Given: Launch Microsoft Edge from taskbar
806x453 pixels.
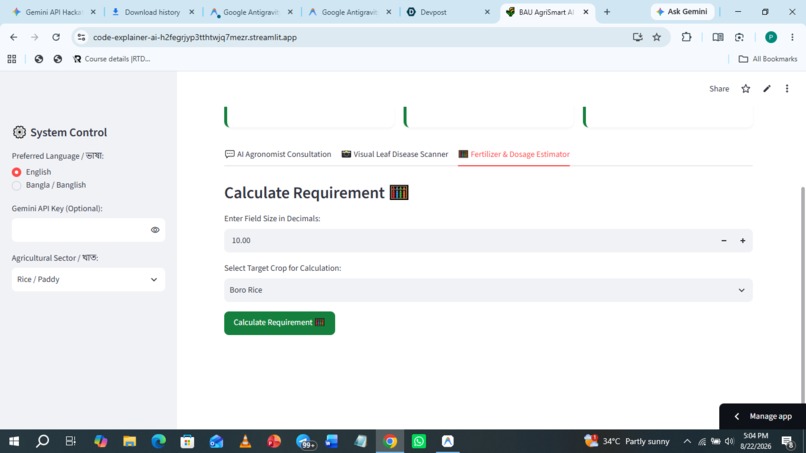Looking at the screenshot, I should click(158, 441).
